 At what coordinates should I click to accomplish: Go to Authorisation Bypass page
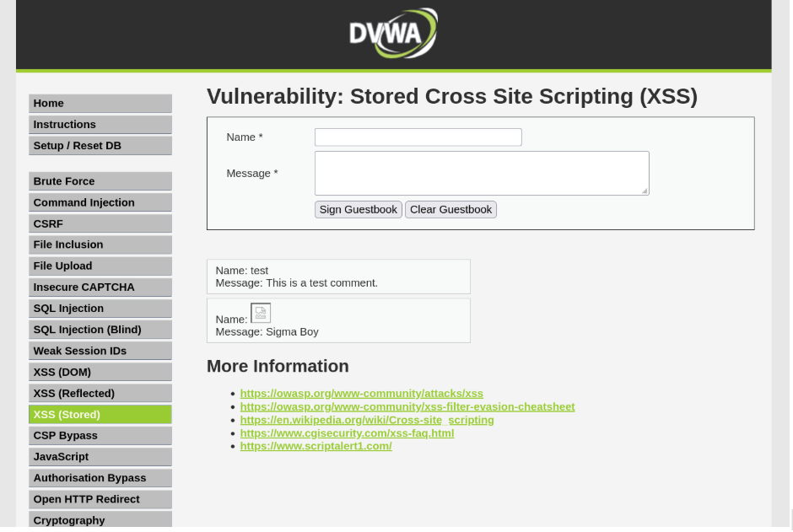tap(100, 478)
